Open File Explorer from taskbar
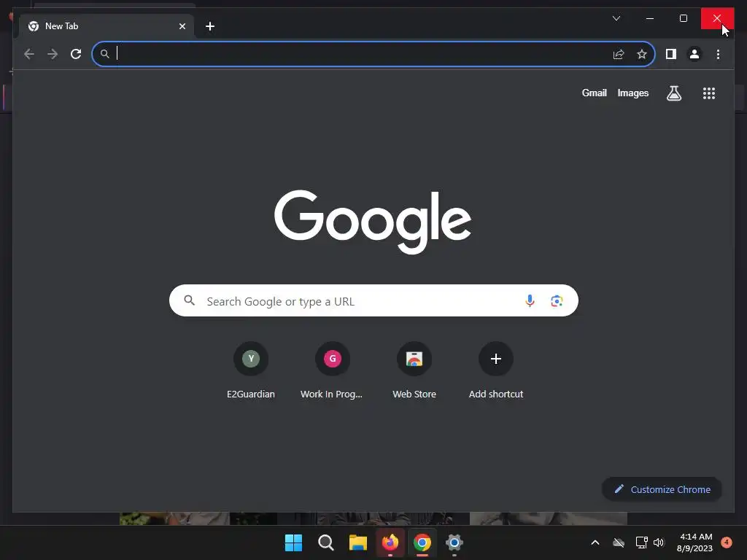 pyautogui.click(x=357, y=542)
